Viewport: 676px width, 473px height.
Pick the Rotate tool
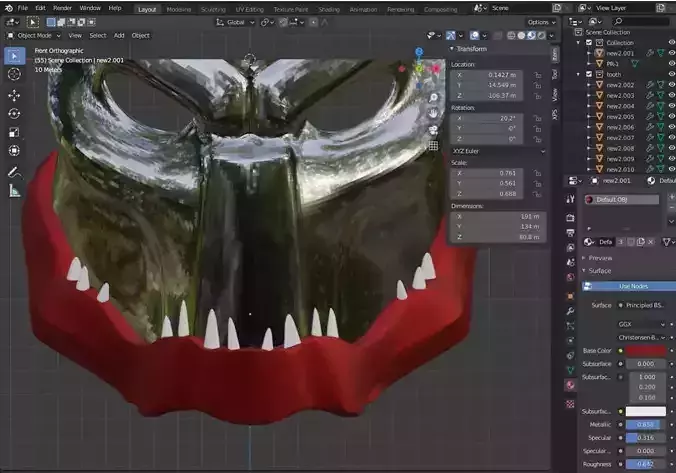click(x=14, y=114)
